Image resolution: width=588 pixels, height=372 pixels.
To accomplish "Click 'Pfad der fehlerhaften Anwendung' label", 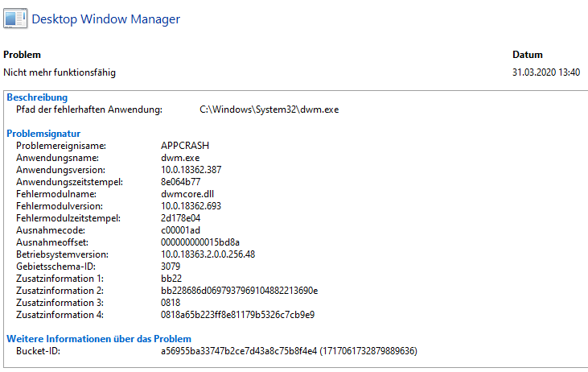I will 88,110.
